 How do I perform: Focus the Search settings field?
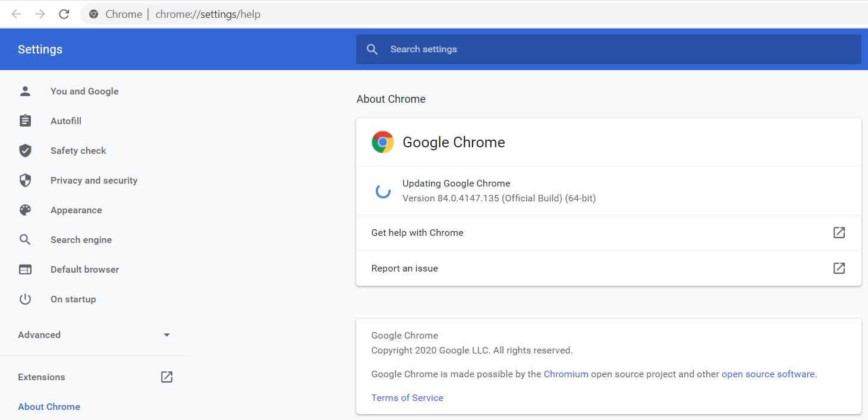coord(609,49)
